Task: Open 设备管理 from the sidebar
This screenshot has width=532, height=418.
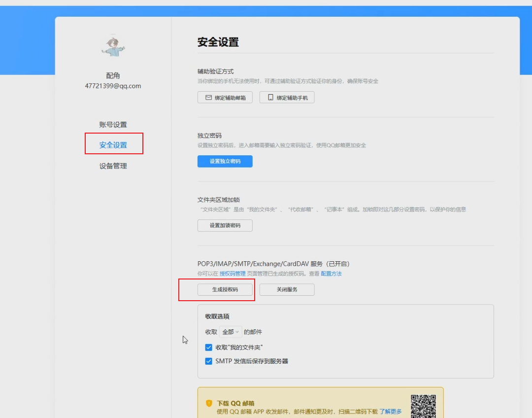Action: [x=114, y=166]
